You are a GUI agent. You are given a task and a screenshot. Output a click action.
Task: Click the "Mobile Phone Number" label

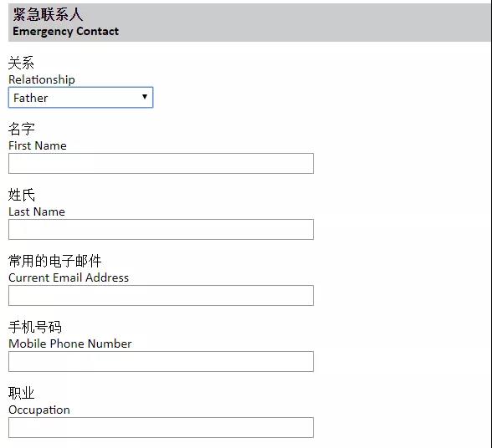[x=70, y=344]
